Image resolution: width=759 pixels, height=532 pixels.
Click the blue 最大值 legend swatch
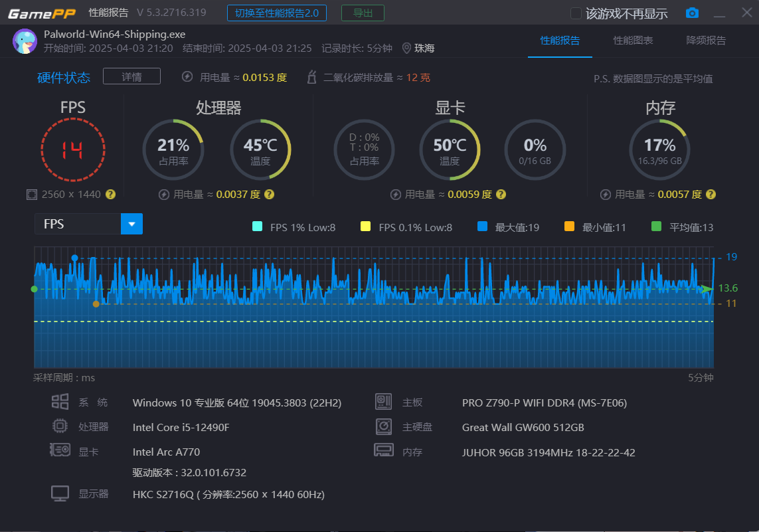tap(482, 226)
